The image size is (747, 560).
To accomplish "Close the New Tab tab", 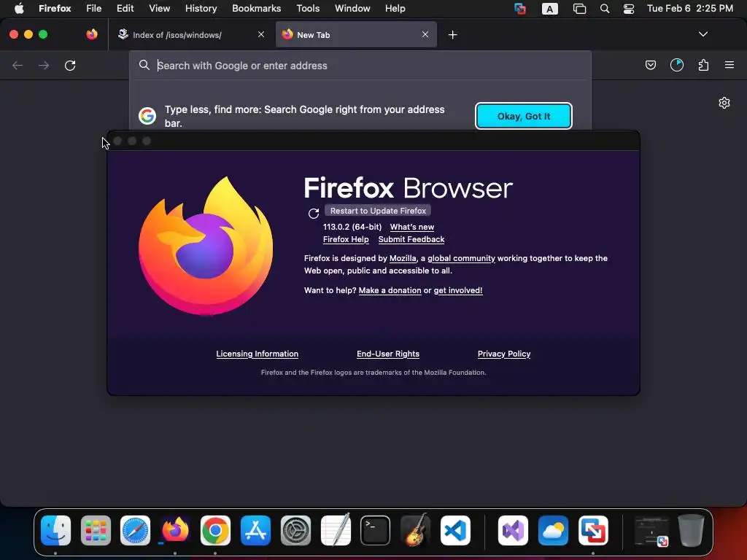I will click(425, 34).
